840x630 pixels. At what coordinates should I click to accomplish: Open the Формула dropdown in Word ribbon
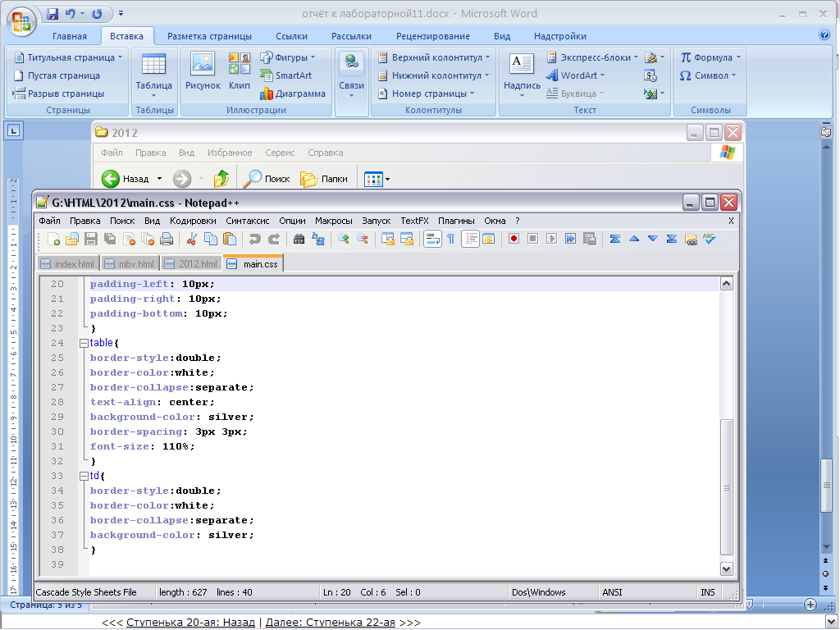(x=711, y=57)
